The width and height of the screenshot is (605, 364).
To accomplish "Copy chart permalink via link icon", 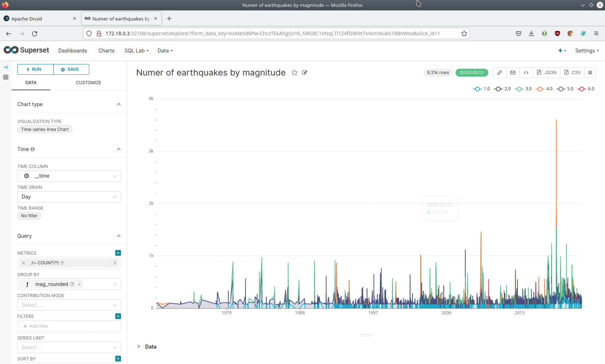I will point(499,73).
